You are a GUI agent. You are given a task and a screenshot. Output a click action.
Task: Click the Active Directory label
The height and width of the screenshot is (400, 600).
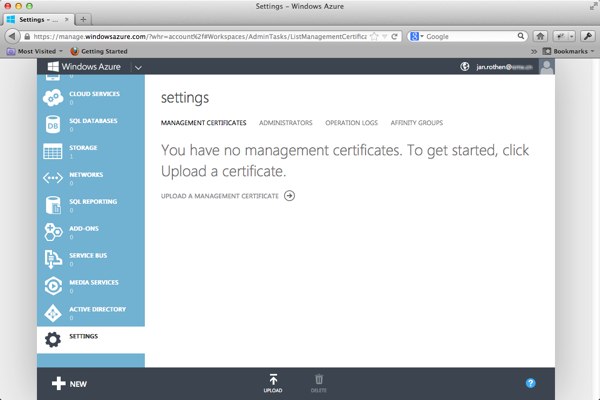[x=98, y=309]
